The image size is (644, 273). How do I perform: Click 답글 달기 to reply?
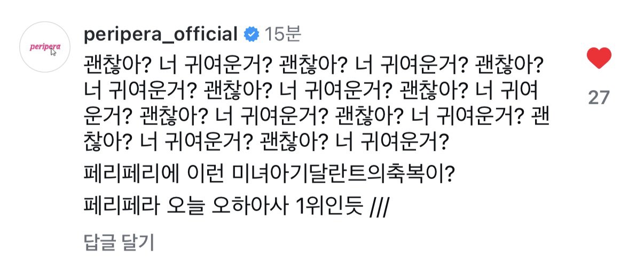tap(119, 243)
